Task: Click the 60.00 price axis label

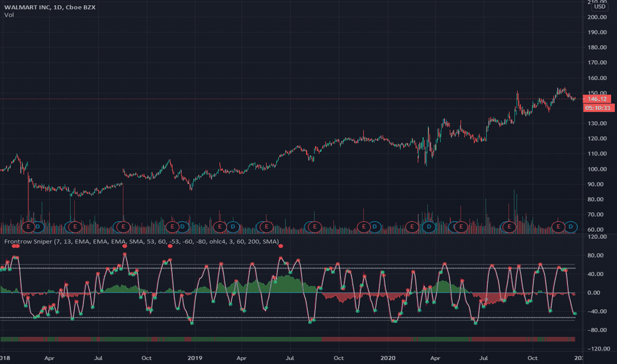Action: [x=595, y=230]
